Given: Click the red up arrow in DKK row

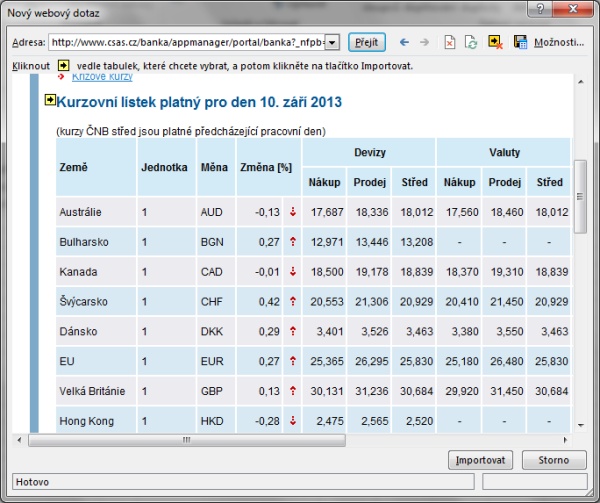Looking at the screenshot, I should (x=293, y=331).
